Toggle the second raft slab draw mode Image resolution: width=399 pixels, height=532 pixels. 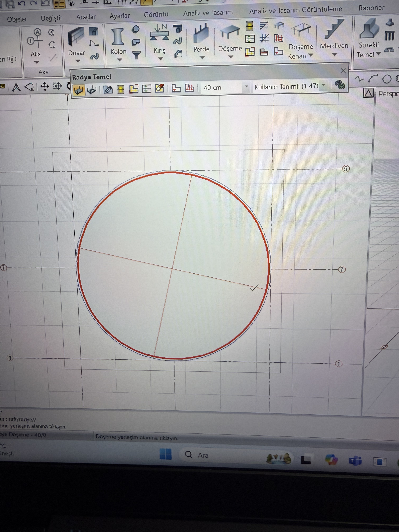coord(92,90)
